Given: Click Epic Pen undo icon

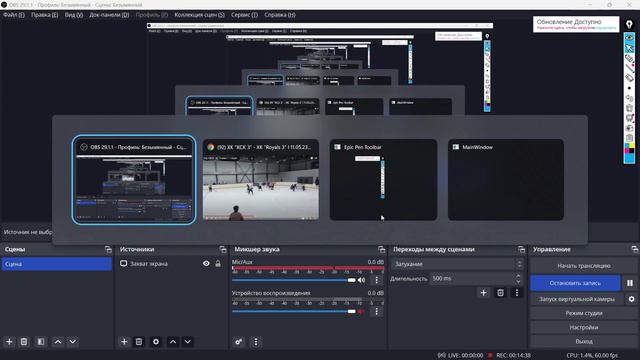Looking at the screenshot, I should pyautogui.click(x=629, y=98).
